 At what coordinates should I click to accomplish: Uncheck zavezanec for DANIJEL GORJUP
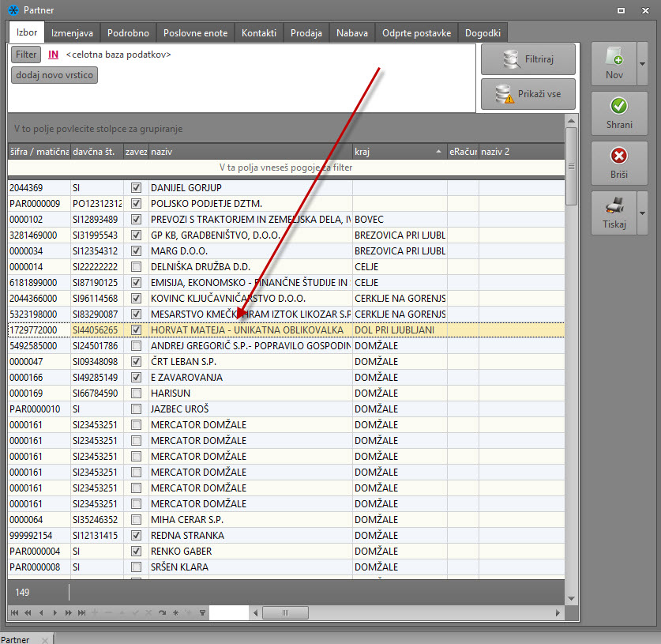coord(136,188)
